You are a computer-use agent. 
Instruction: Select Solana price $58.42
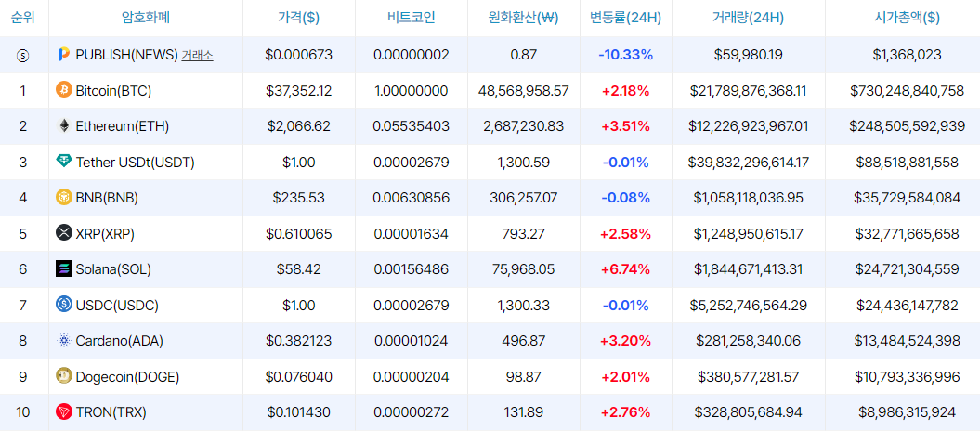click(x=299, y=270)
